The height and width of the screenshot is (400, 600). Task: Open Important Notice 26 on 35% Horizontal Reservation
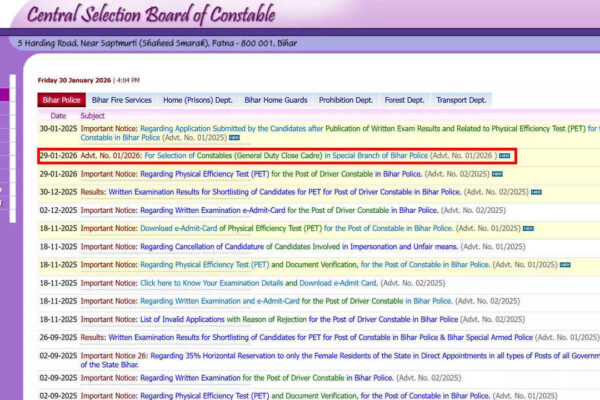coord(341,360)
